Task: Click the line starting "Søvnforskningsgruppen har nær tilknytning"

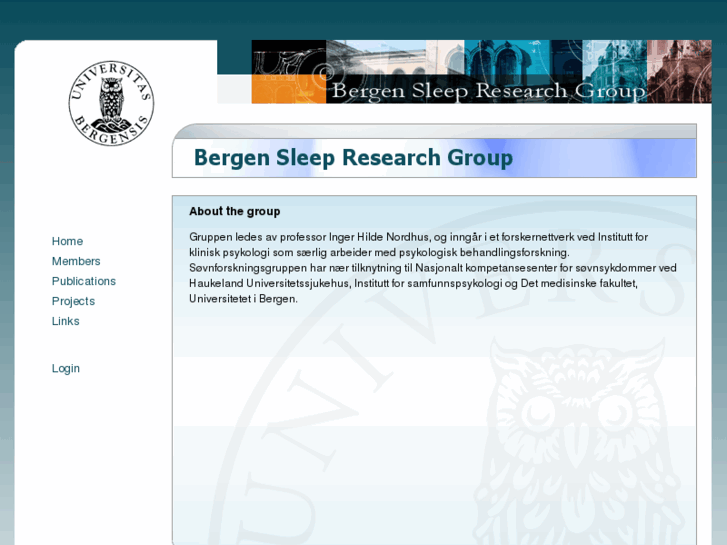Action: coord(433,268)
